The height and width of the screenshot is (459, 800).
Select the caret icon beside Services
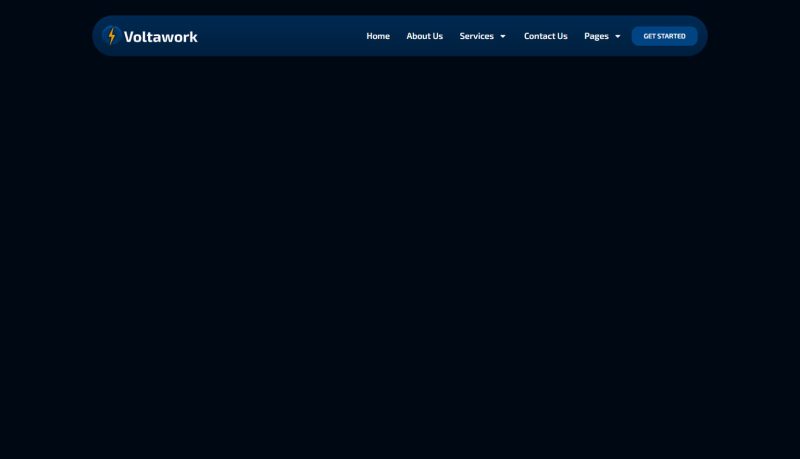(503, 37)
